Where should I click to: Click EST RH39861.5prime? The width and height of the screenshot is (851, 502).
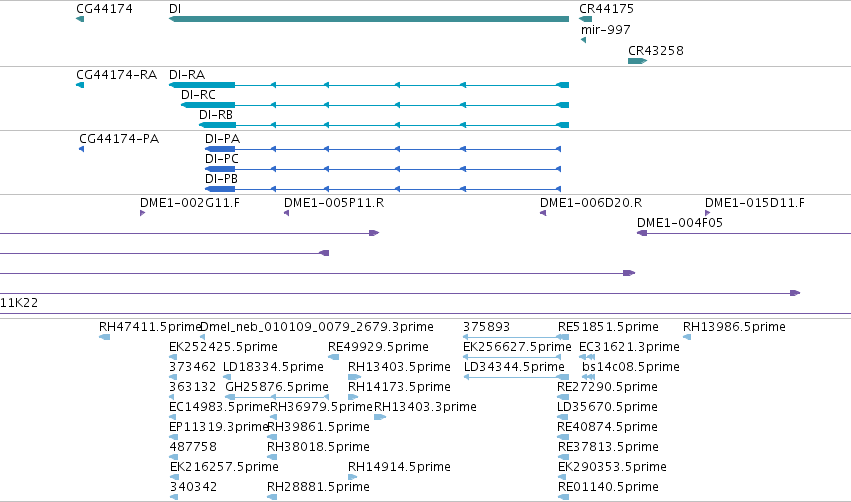tap(319, 428)
